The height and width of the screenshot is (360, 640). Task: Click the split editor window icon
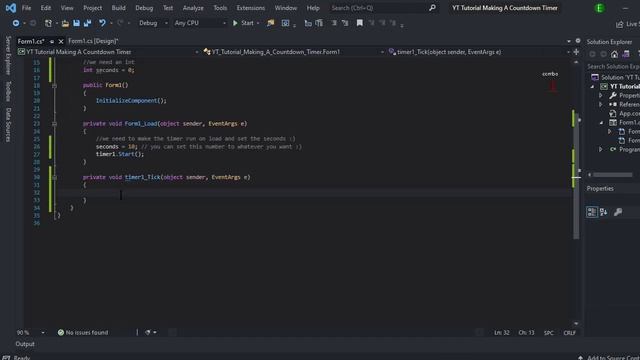[x=576, y=52]
